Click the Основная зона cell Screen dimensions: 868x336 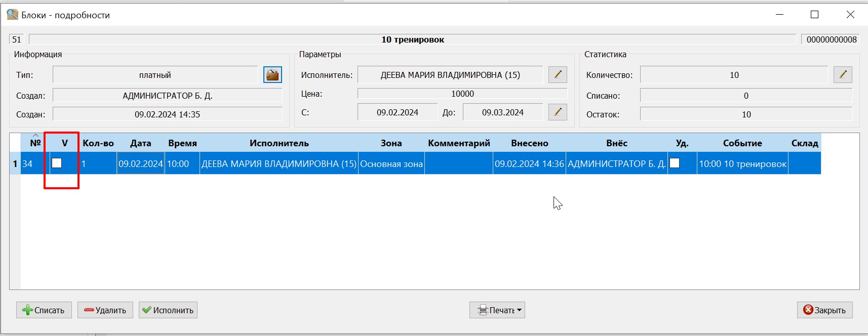point(391,163)
